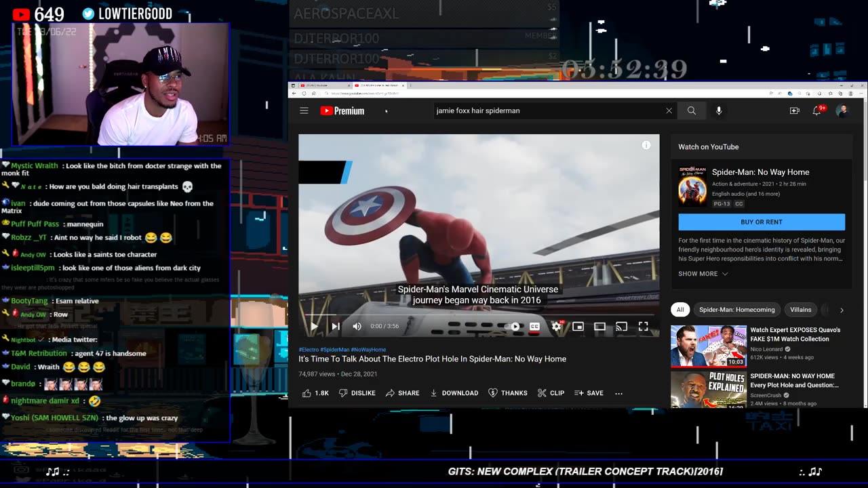Play the video with the play button
Viewport: 868px width, 488px height.
coord(314,326)
